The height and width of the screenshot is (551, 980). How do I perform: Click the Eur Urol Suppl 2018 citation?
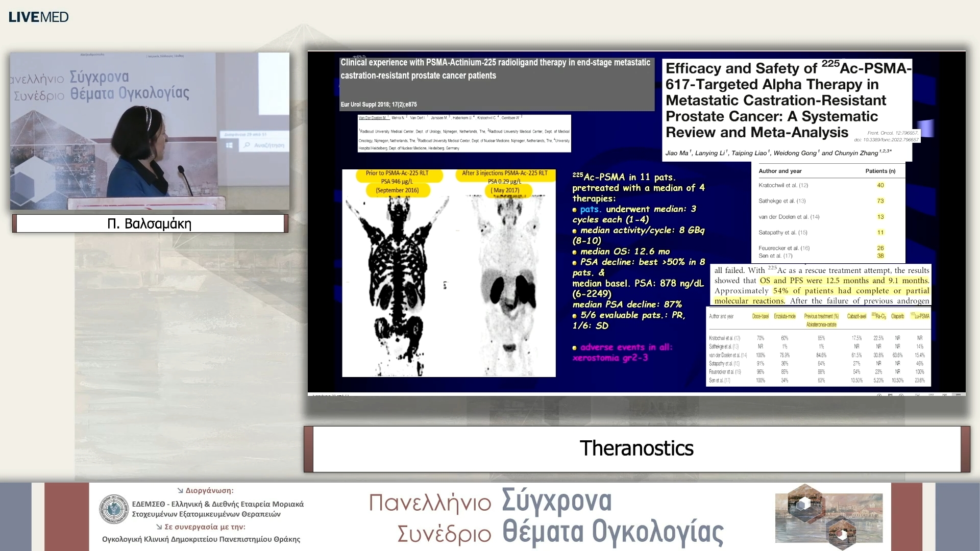[x=378, y=105]
